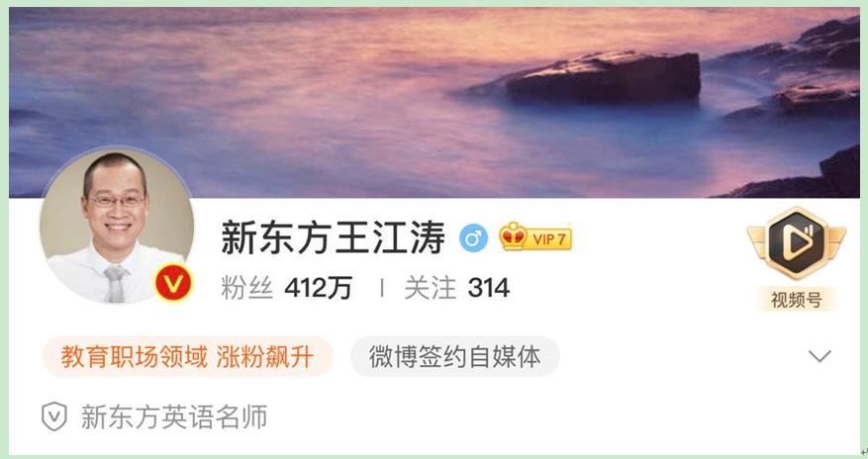Screen dimensions: 868x459
Task: Click the 314 following count number
Action: coord(488,288)
